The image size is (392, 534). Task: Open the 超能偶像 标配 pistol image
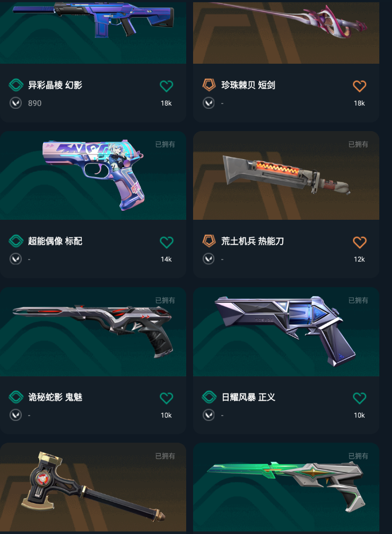[x=93, y=175]
